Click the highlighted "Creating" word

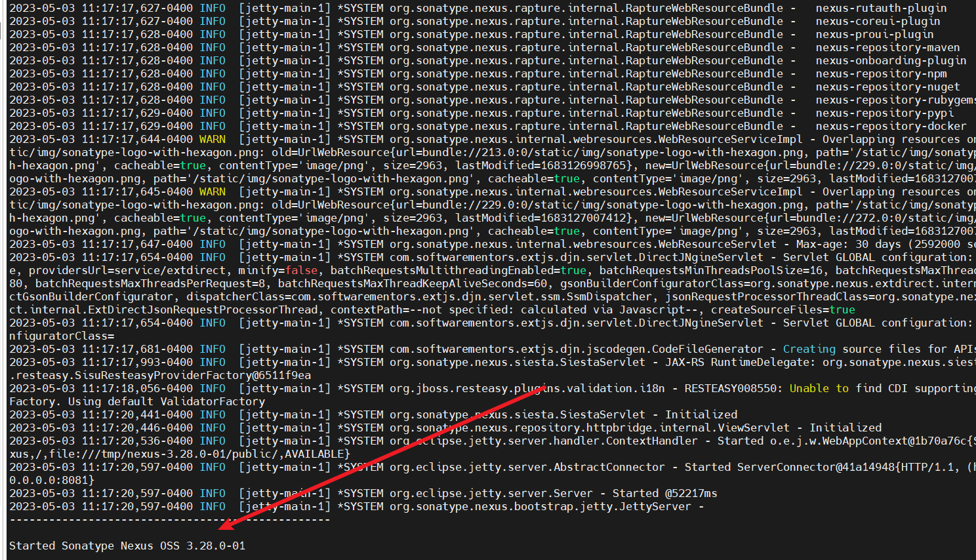pos(809,349)
